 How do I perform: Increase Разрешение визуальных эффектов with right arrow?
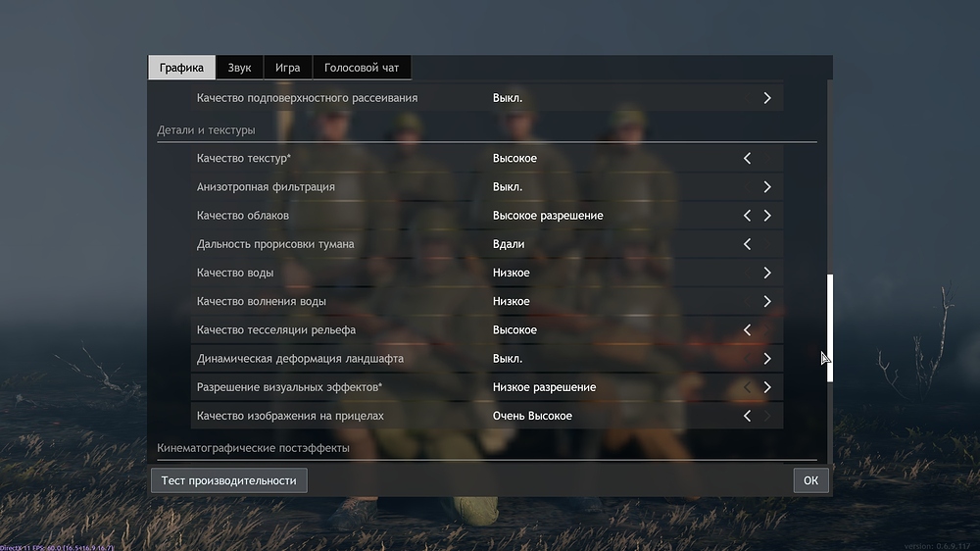coord(767,387)
